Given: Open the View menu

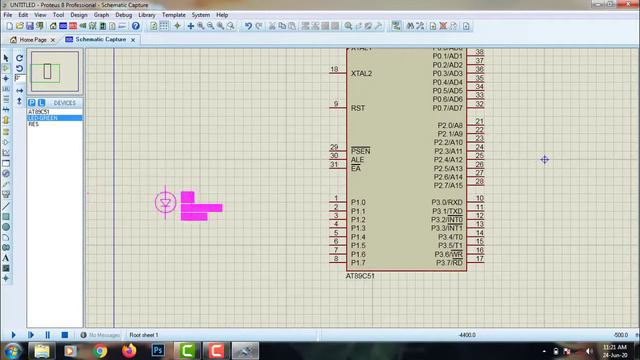Looking at the screenshot, I should 40,15.
